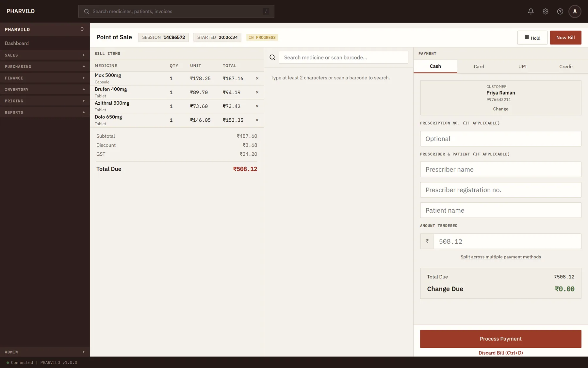Remove Brufen 400mg from bill
Viewport: 588px width, 368px height.
(x=257, y=92)
